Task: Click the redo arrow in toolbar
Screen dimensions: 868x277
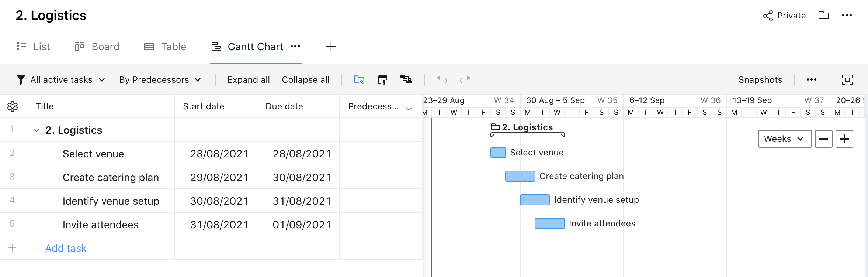Action: pos(465,79)
